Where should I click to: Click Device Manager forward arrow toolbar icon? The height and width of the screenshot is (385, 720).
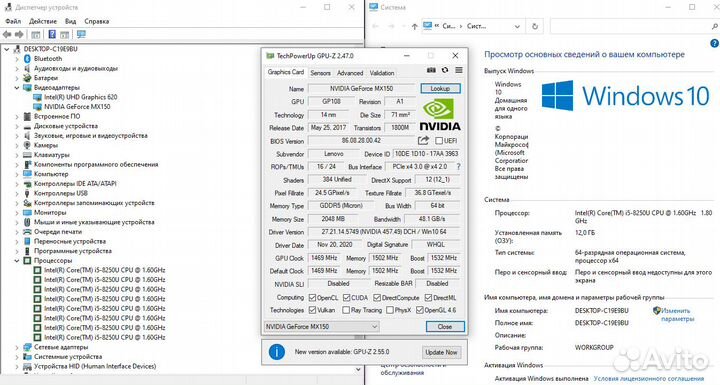click(19, 34)
